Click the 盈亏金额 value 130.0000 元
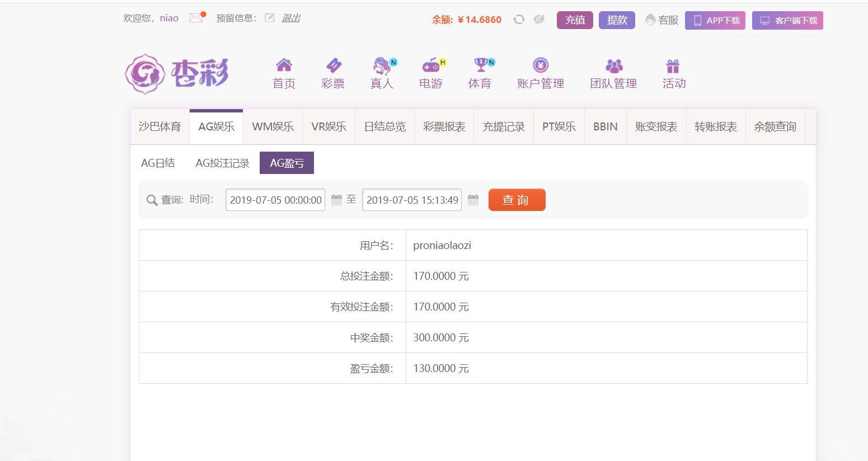The image size is (868, 461). [x=441, y=368]
